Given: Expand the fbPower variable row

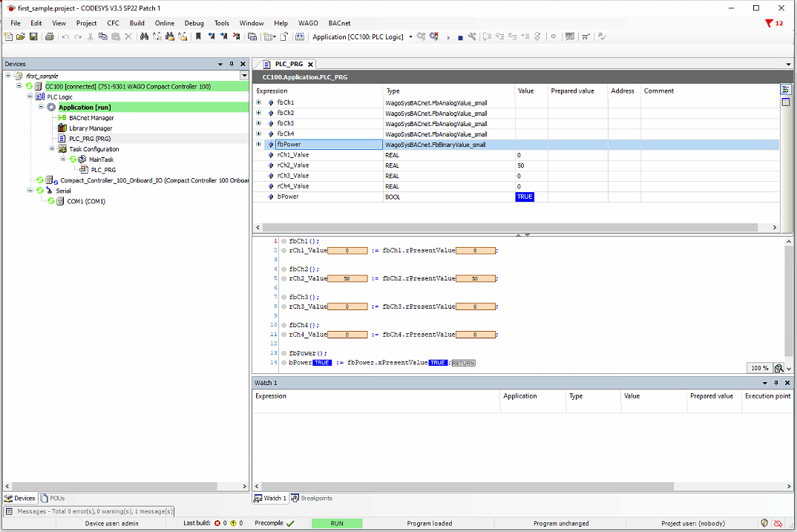Looking at the screenshot, I should 259,144.
